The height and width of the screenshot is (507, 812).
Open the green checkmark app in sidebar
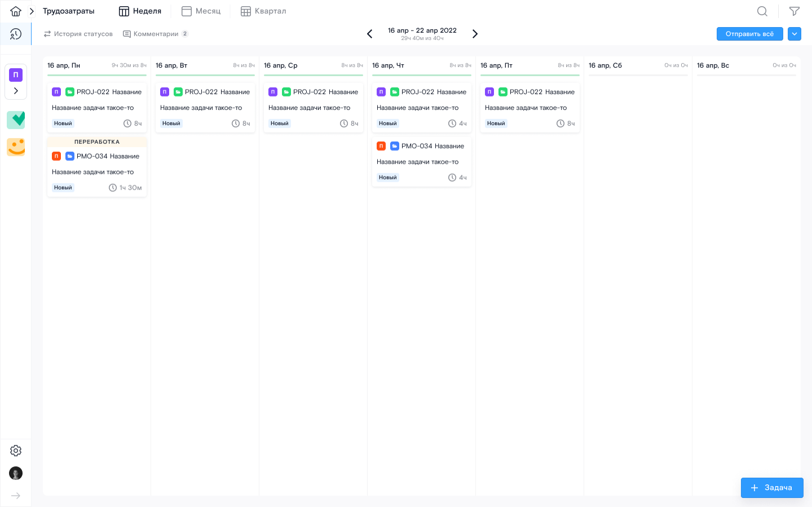click(16, 120)
